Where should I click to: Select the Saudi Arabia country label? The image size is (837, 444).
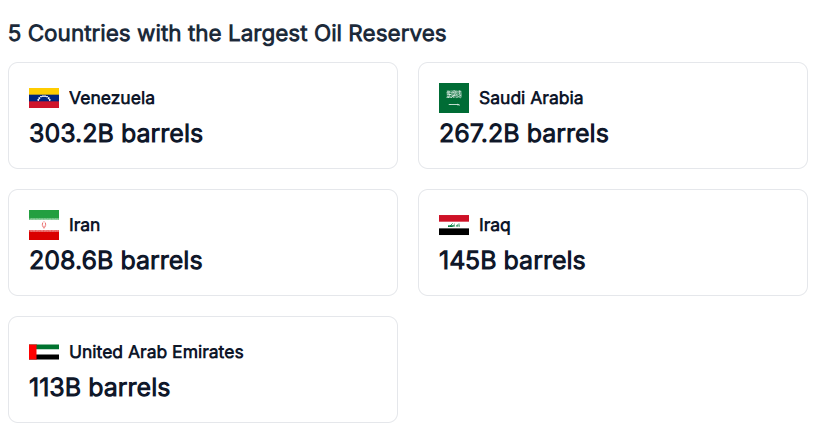531,98
